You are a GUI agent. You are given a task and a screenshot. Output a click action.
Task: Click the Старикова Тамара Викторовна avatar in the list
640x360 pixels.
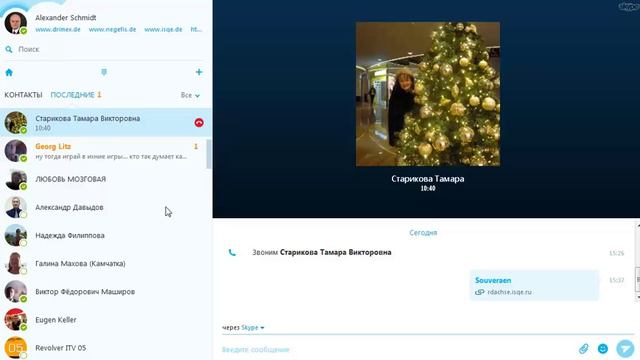16,122
